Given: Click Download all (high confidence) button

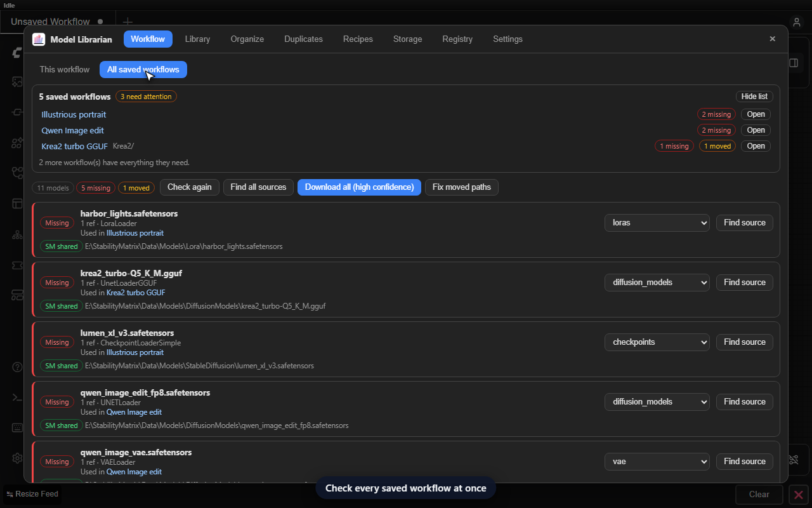Looking at the screenshot, I should 359,187.
